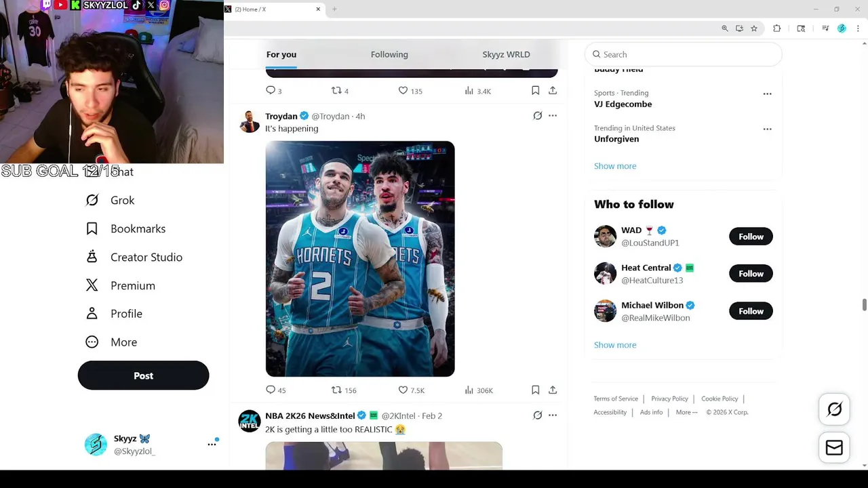Open Premium in the left sidebar
This screenshot has height=488, width=868.
(121, 285)
